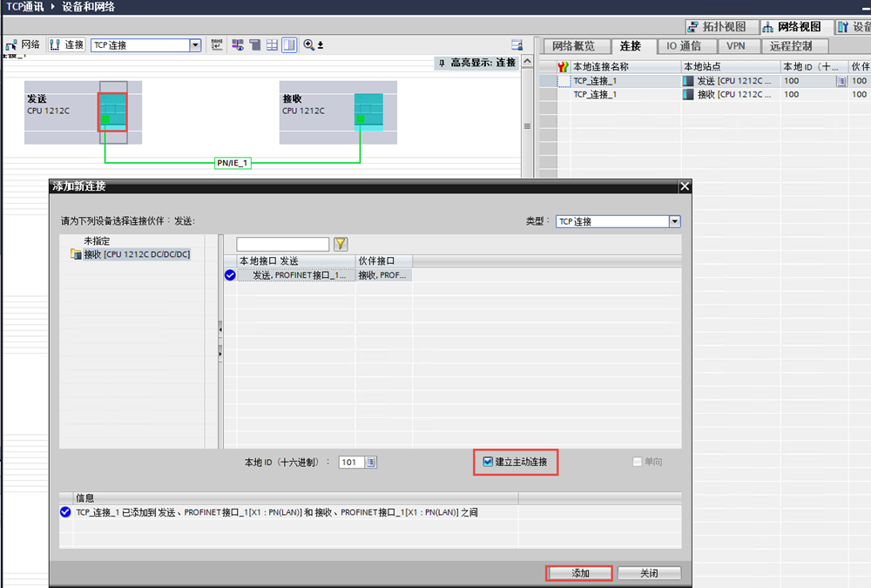This screenshot has width=871, height=588.
Task: Click the show address labels toolbar icon
Action: click(215, 44)
